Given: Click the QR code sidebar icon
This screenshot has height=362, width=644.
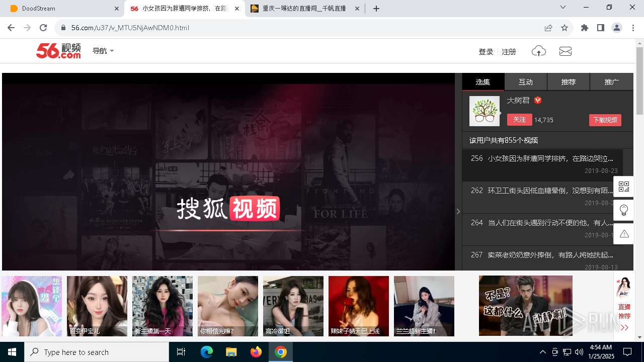Looking at the screenshot, I should click(624, 187).
